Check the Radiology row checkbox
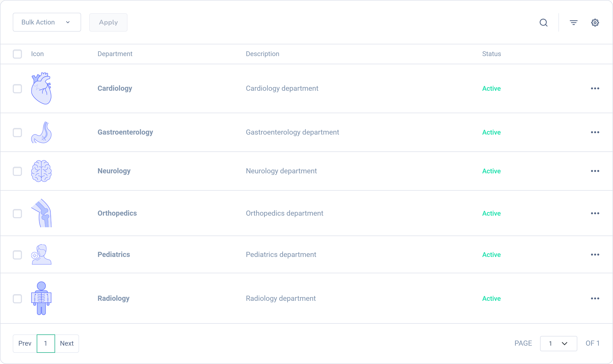This screenshot has width=613, height=364. [17, 299]
